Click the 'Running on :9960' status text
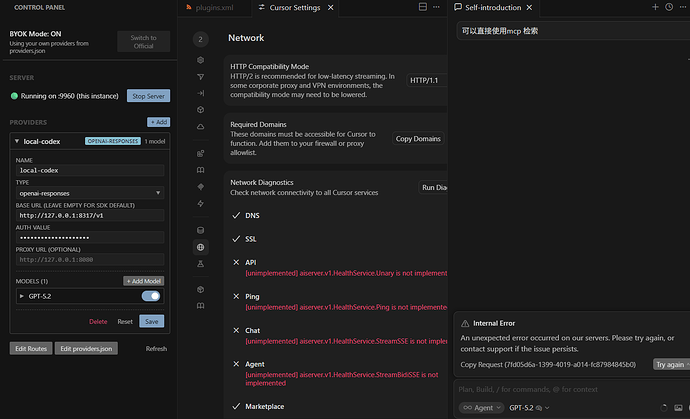The width and height of the screenshot is (690, 419). point(69,96)
